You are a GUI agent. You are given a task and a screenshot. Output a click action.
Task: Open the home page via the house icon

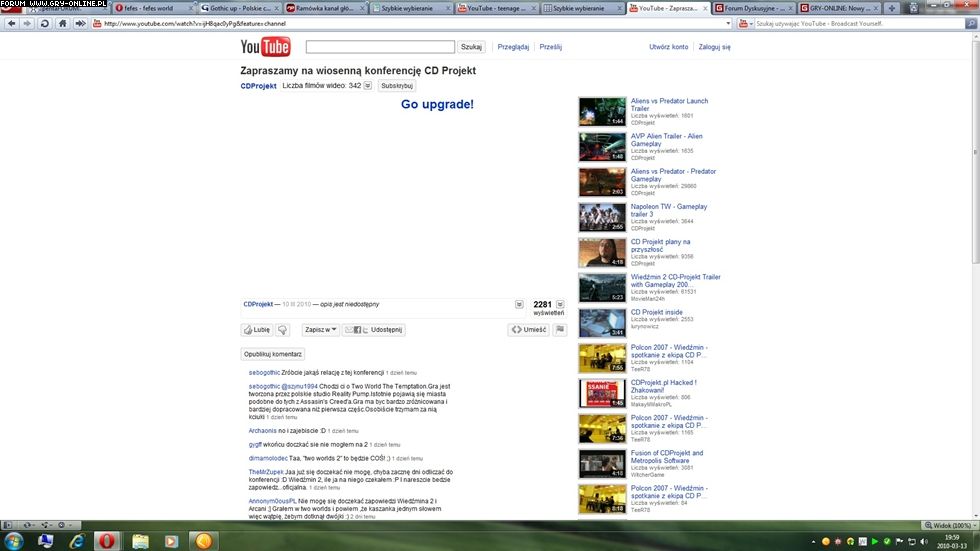(62, 23)
